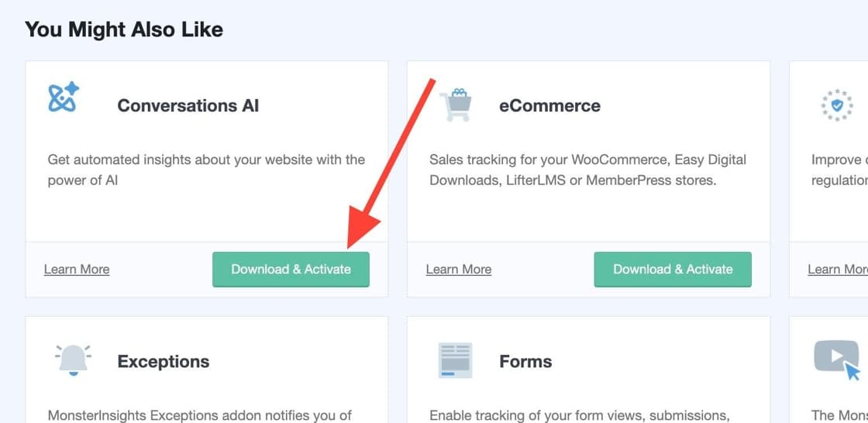
Task: Download & Activate the Conversations AI addon
Action: point(291,270)
